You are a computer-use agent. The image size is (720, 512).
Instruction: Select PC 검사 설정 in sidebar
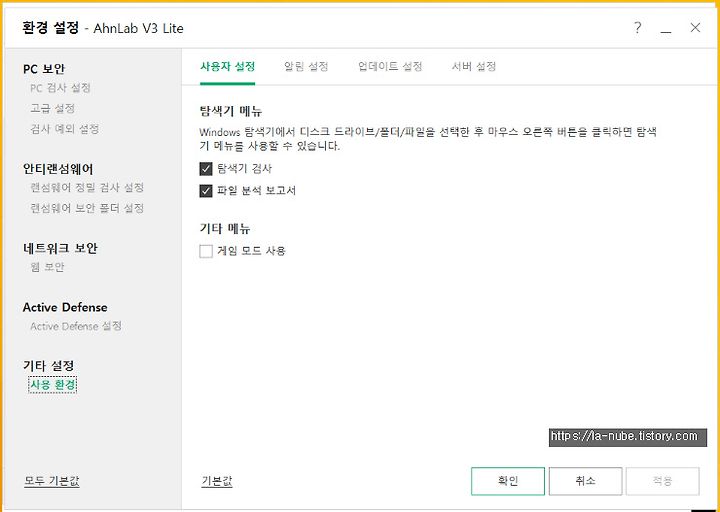[60, 88]
